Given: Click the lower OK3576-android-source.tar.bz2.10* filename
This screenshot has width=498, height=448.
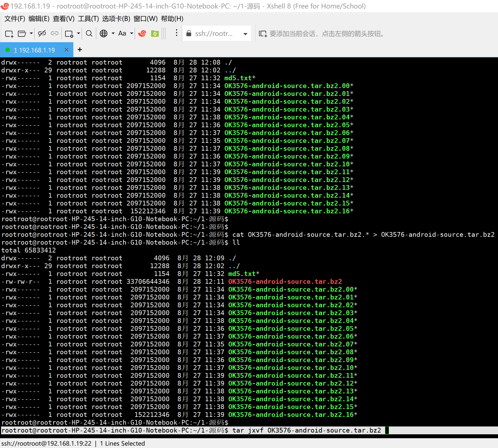Looking at the screenshot, I should coord(293,368).
